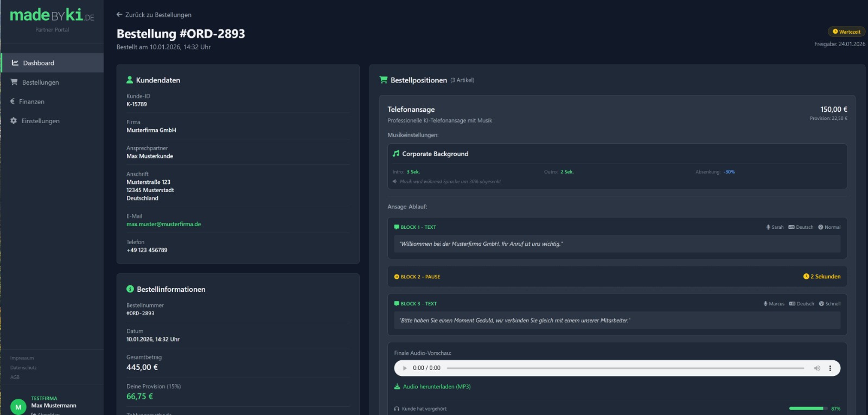Screen dimensions: 868x415
Task: Click the Telefonansage price 150,00 €
Action: point(834,110)
